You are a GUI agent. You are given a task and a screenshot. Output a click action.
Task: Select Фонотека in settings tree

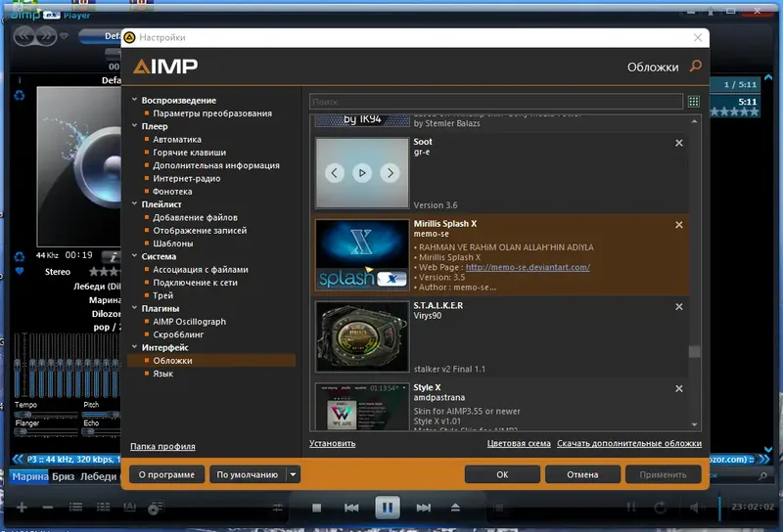point(172,191)
